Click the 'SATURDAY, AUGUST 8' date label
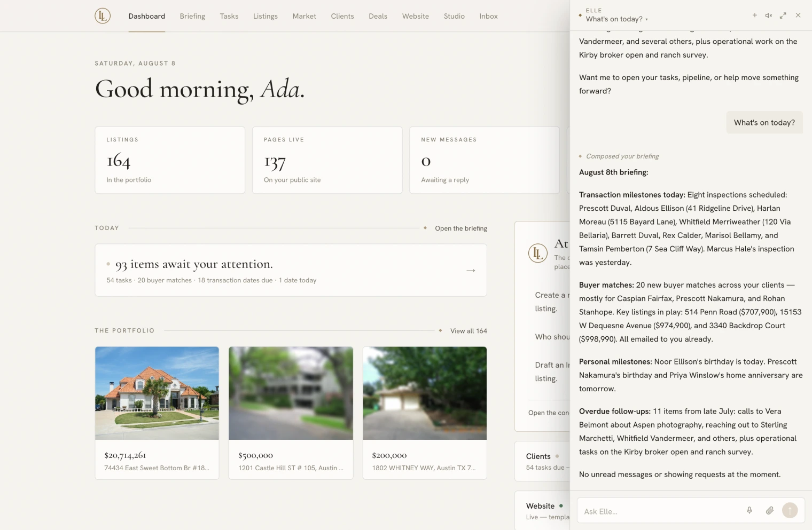The width and height of the screenshot is (812, 530). point(135,64)
